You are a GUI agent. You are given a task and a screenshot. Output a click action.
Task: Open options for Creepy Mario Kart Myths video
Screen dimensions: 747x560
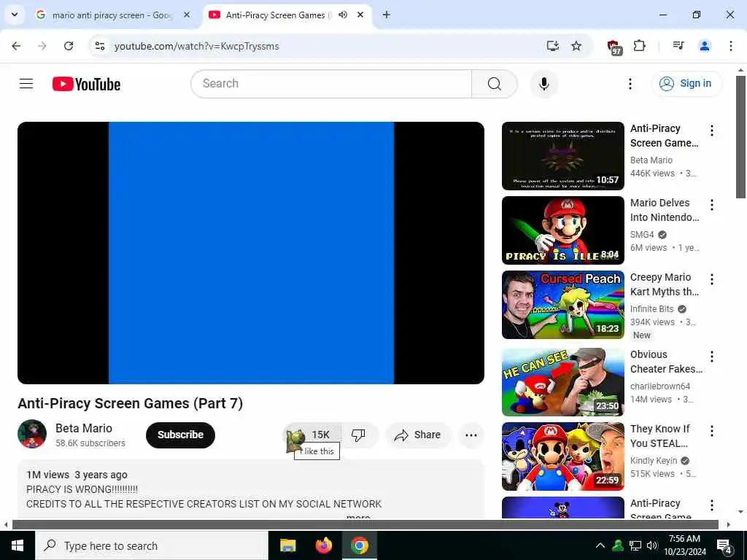pos(712,279)
